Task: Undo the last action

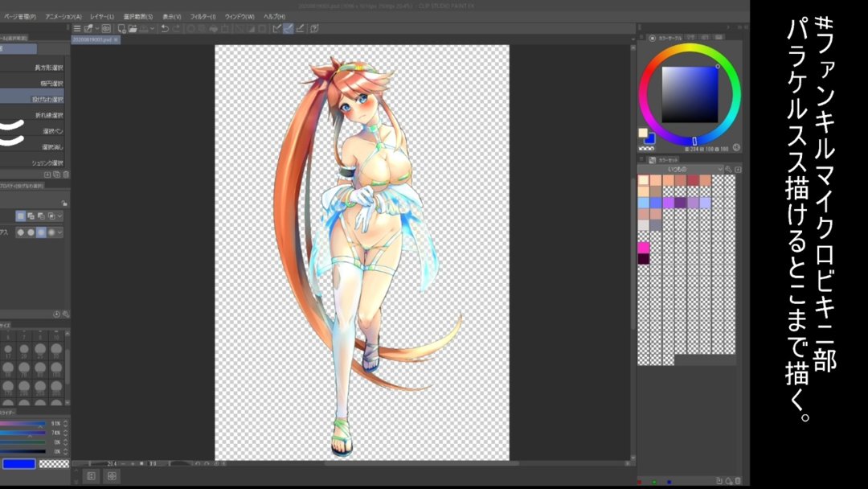Action: 165,28
